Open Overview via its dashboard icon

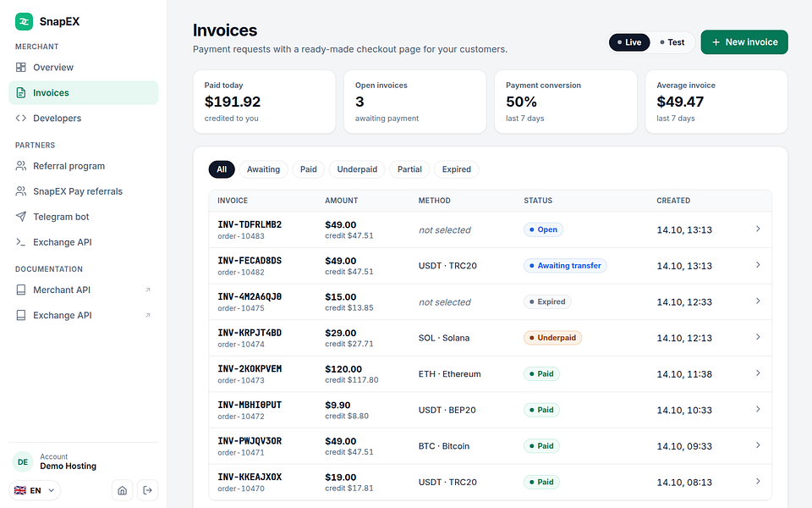(20, 68)
